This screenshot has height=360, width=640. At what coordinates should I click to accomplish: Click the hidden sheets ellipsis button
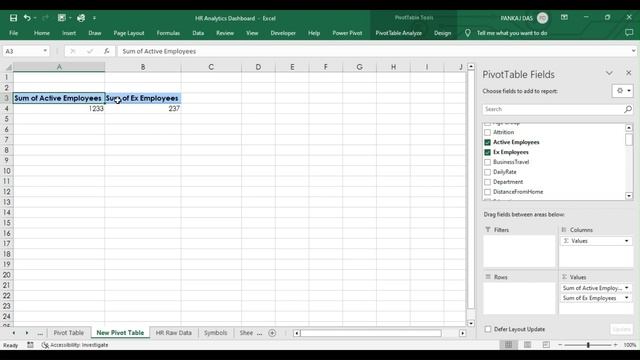pos(40,333)
